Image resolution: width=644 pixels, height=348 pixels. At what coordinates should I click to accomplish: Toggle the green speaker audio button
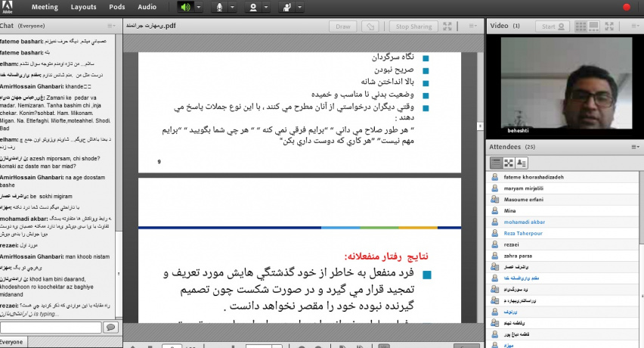[x=186, y=7]
